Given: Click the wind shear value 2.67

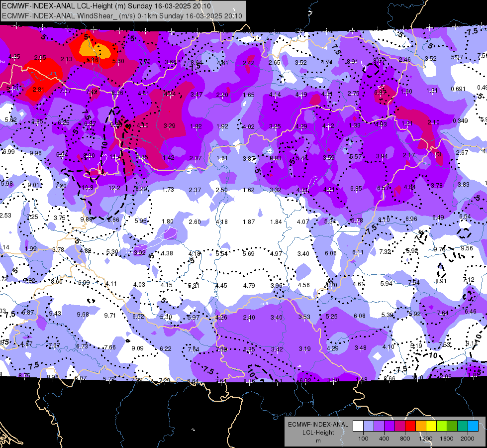Looking at the screenshot, I should tap(462, 152).
